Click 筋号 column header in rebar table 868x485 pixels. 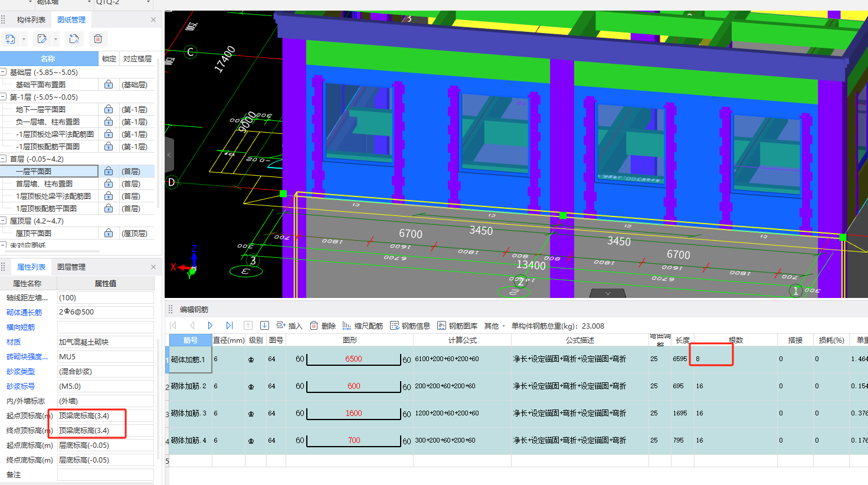191,340
